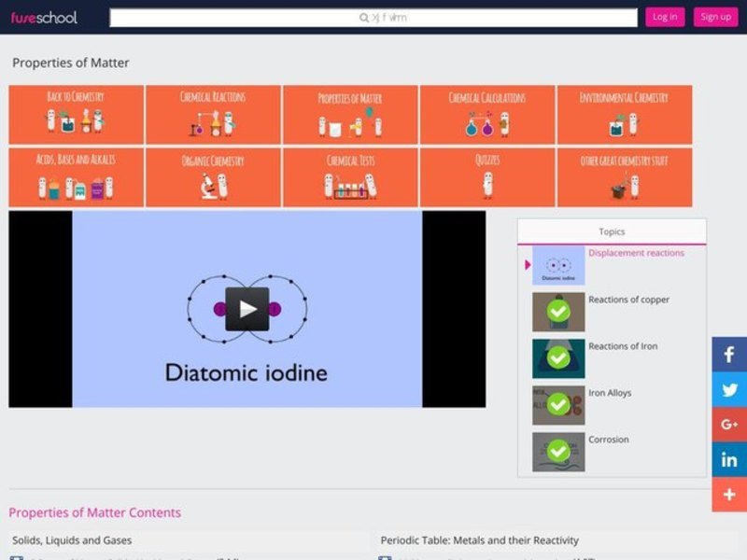Select Reactions of Iron checkmark thumbnail
747x560 pixels.
point(558,358)
